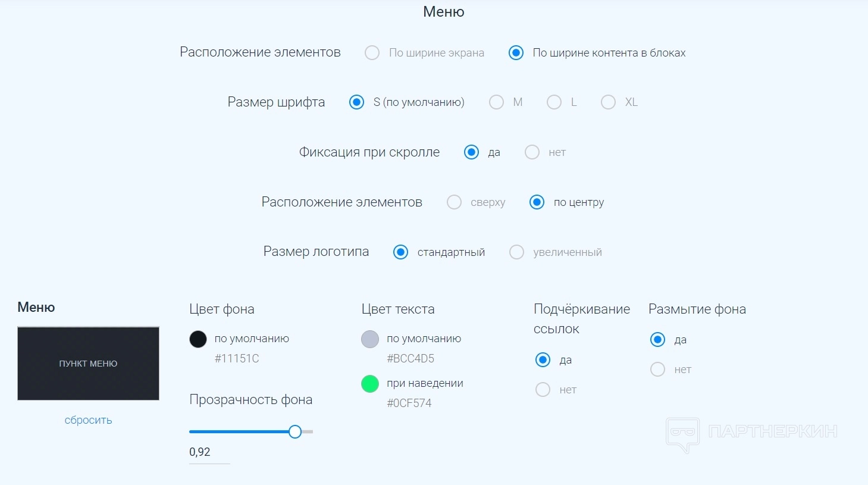Select 'По ширине экрана' layout option
Screen dimensions: 868x485
pos(372,53)
